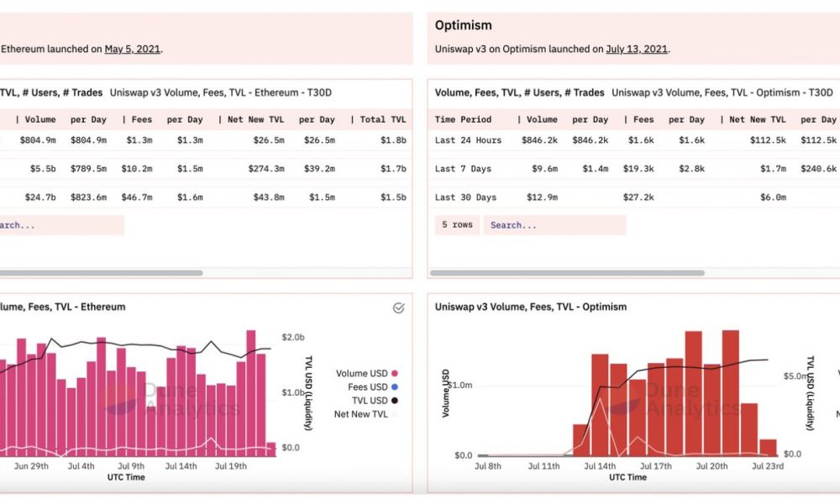
Task: Toggle Fees USD series in chart legend
Action: point(372,386)
